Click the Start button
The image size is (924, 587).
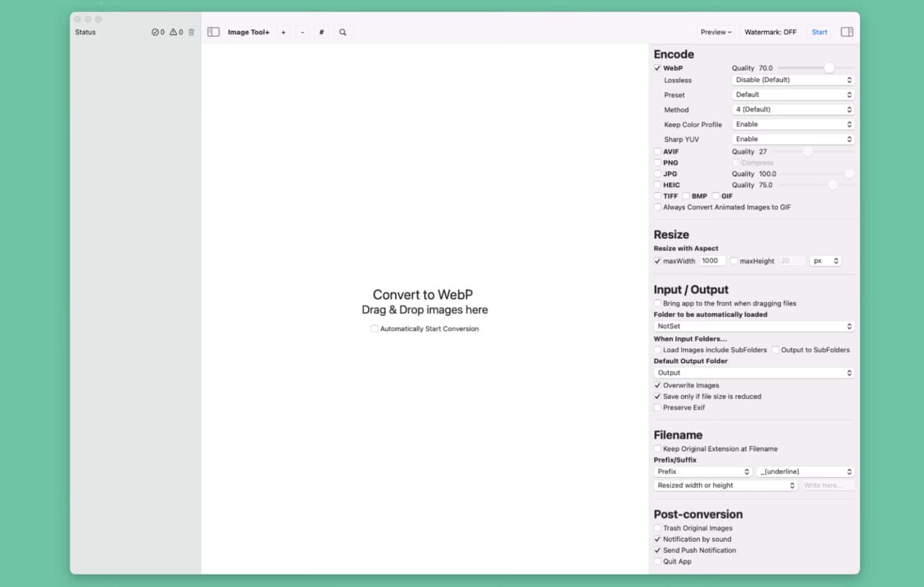(x=819, y=32)
